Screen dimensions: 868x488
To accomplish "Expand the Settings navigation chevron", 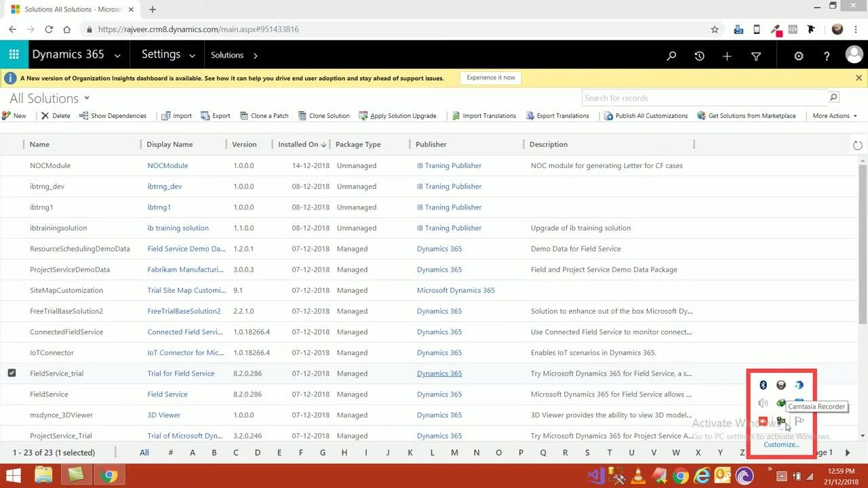I will [192, 56].
